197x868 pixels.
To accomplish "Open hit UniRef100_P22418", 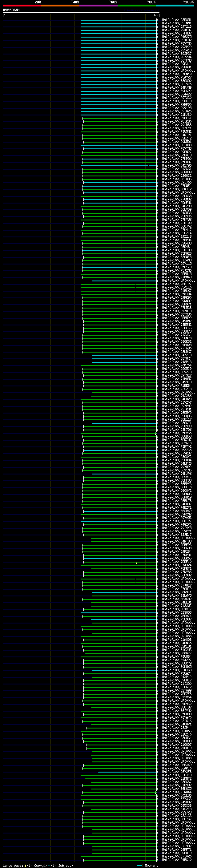I will 176,50.
